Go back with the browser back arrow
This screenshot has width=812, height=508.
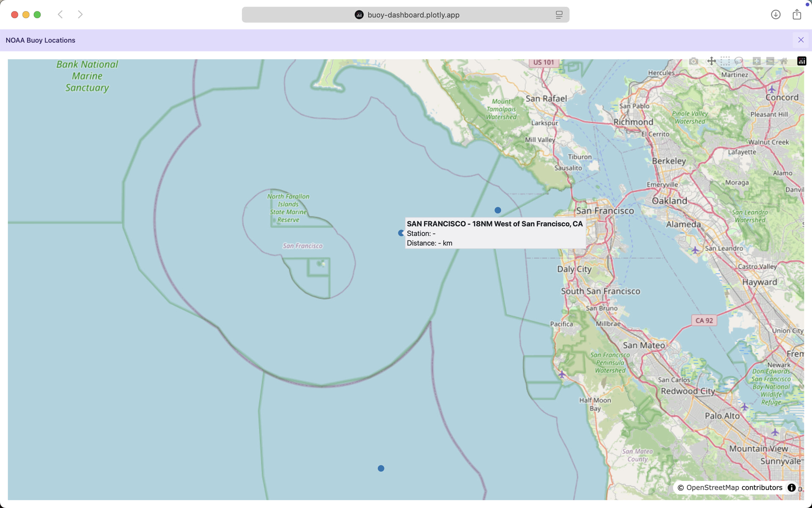[60, 15]
